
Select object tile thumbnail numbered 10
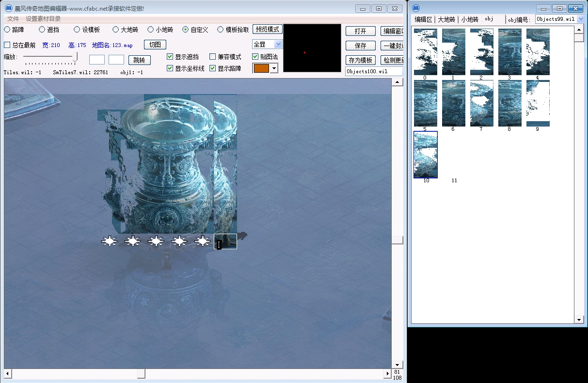(426, 155)
